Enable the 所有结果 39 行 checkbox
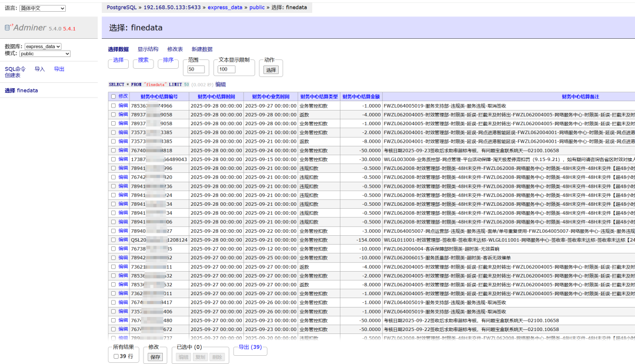635x364 pixels. tap(116, 356)
